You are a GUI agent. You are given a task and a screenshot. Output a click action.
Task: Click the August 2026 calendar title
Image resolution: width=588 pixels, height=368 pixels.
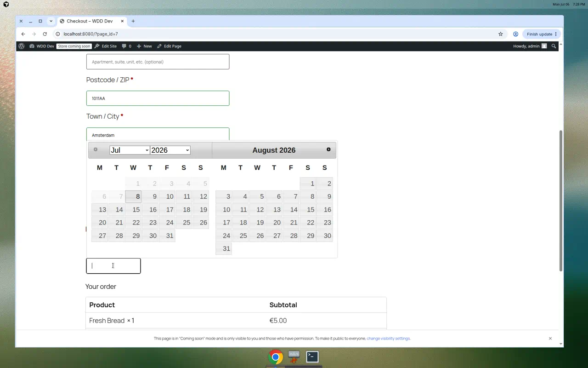click(x=274, y=150)
